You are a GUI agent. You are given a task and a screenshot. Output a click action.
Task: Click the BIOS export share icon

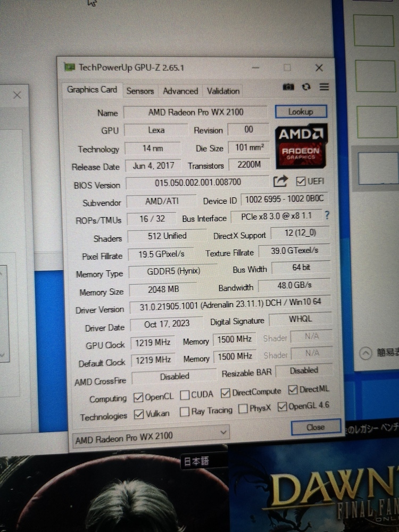coord(280,181)
